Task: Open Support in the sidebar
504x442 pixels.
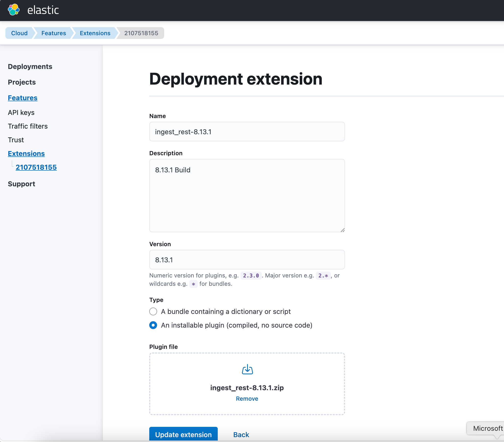Action: (22, 184)
